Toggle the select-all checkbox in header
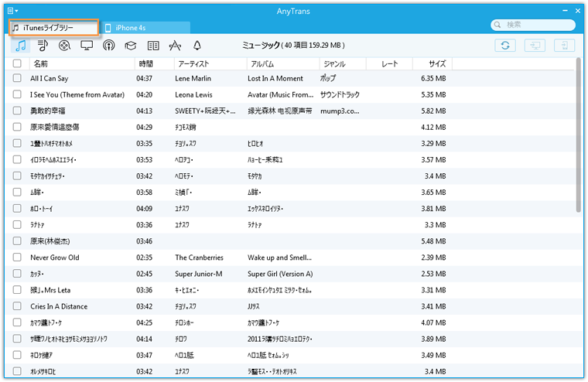The width and height of the screenshot is (588, 382). pyautogui.click(x=17, y=63)
